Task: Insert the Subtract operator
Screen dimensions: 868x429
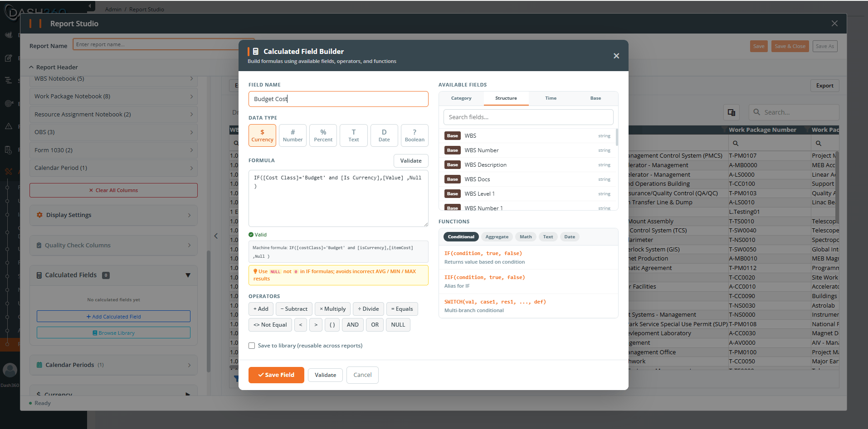Action: [x=294, y=309]
